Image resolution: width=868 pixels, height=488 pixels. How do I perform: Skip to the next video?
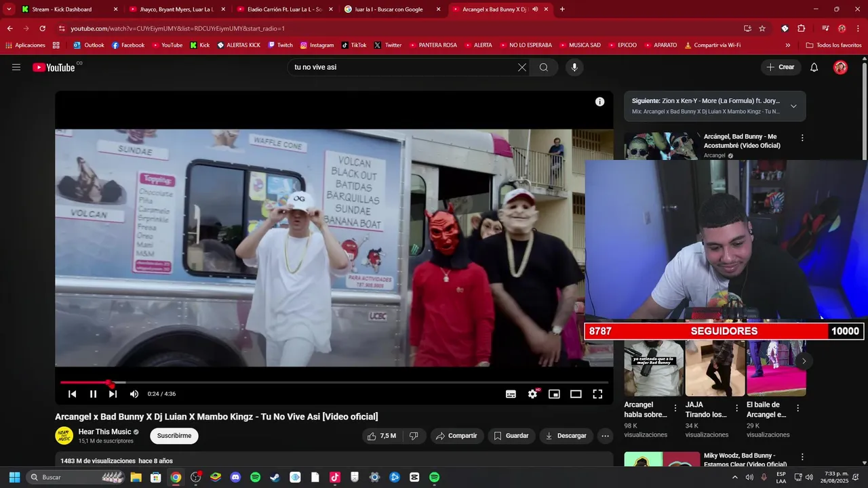[x=113, y=394]
